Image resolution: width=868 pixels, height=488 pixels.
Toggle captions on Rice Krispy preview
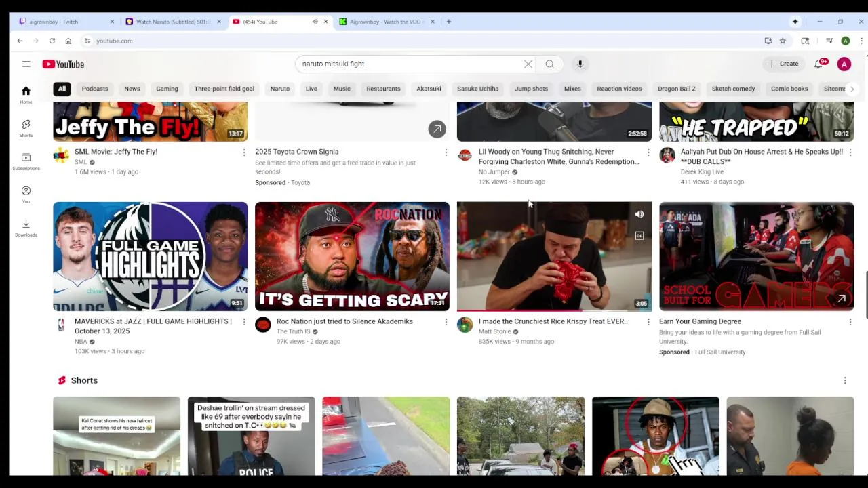tap(639, 236)
